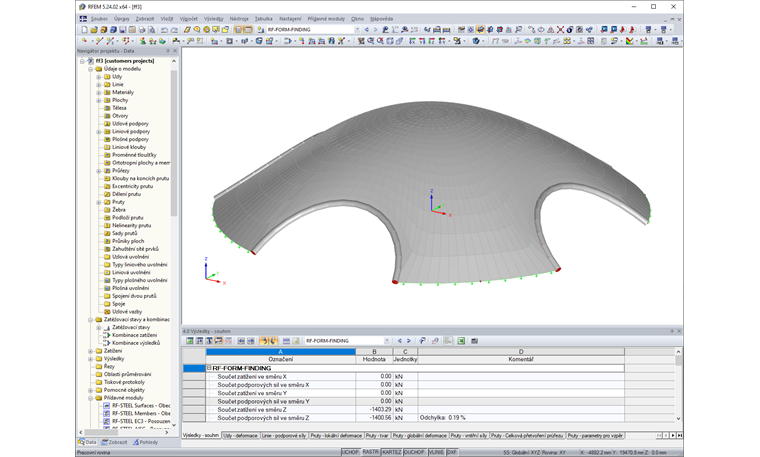Click the highlighted view rotation icon in top toolbar
The height and width of the screenshot is (457, 760).
point(480,30)
